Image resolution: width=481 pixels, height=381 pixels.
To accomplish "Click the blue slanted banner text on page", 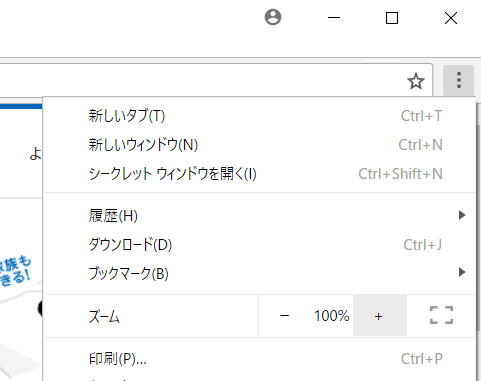I will coord(15,271).
